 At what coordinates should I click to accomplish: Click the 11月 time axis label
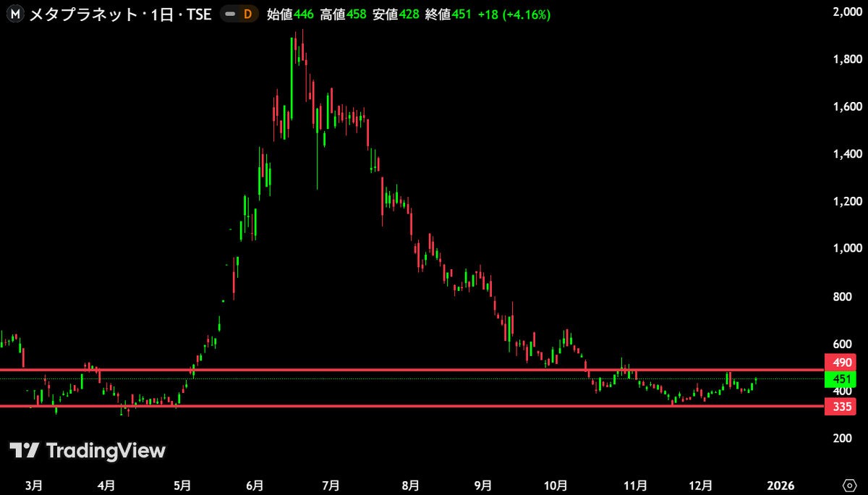pos(635,484)
